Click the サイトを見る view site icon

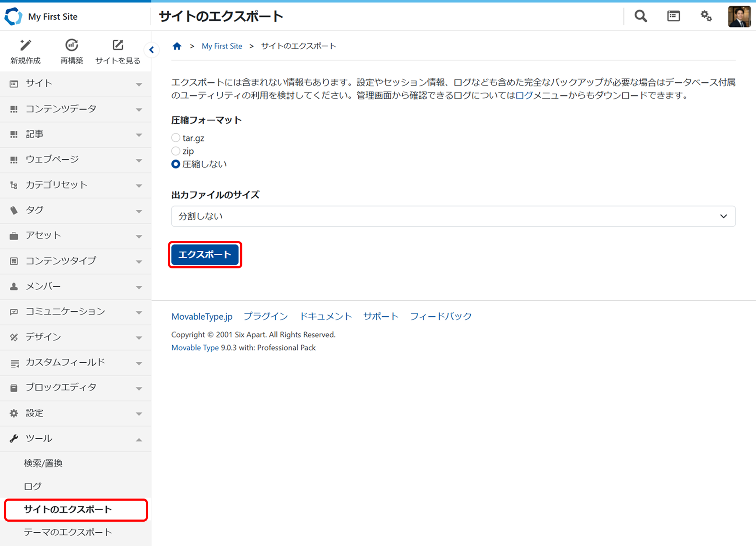[118, 45]
